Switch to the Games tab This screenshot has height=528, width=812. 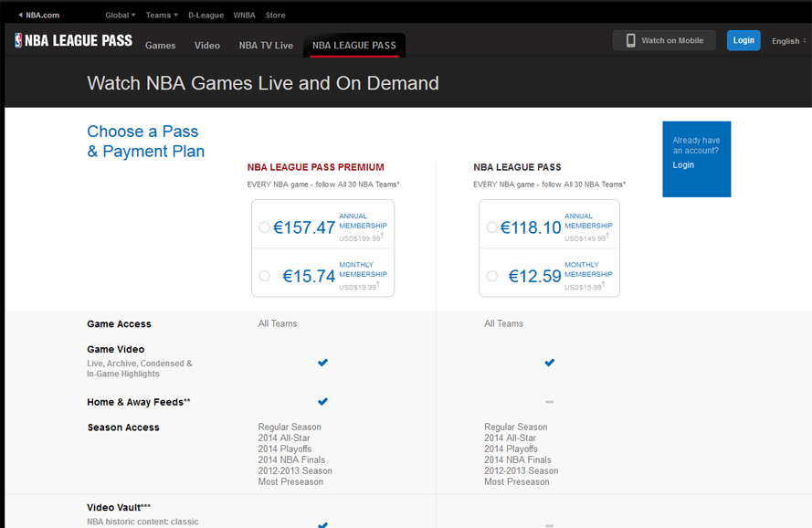(160, 46)
